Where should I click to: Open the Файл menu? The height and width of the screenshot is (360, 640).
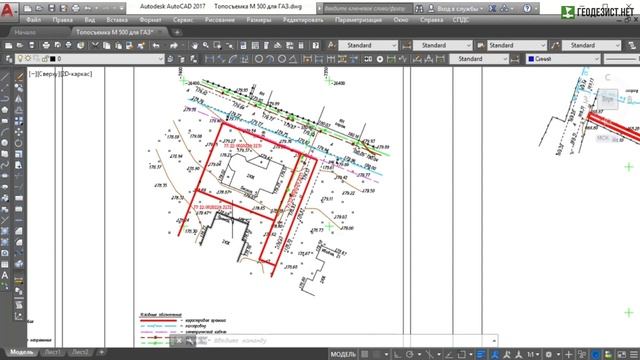(33, 20)
